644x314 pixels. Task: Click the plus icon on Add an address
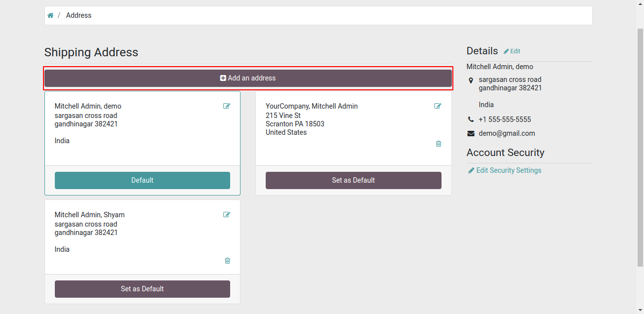[x=223, y=78]
